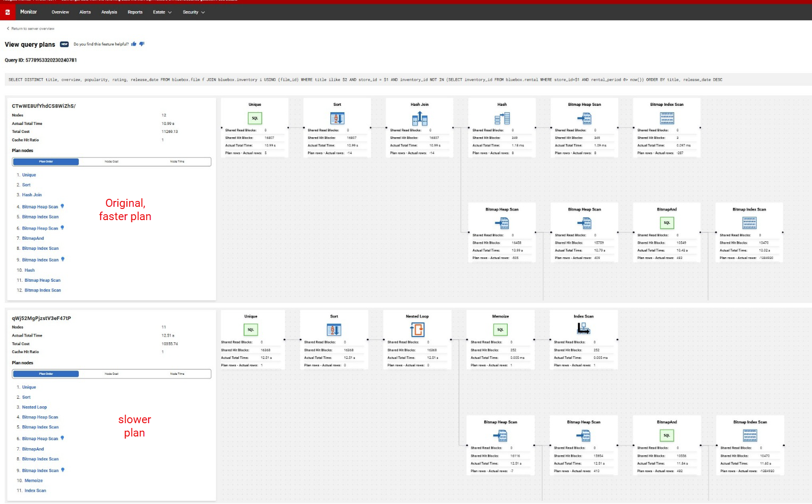Open the Bitmap Index Scan node 5 link
Screen dimensions: 812x504
tap(40, 216)
